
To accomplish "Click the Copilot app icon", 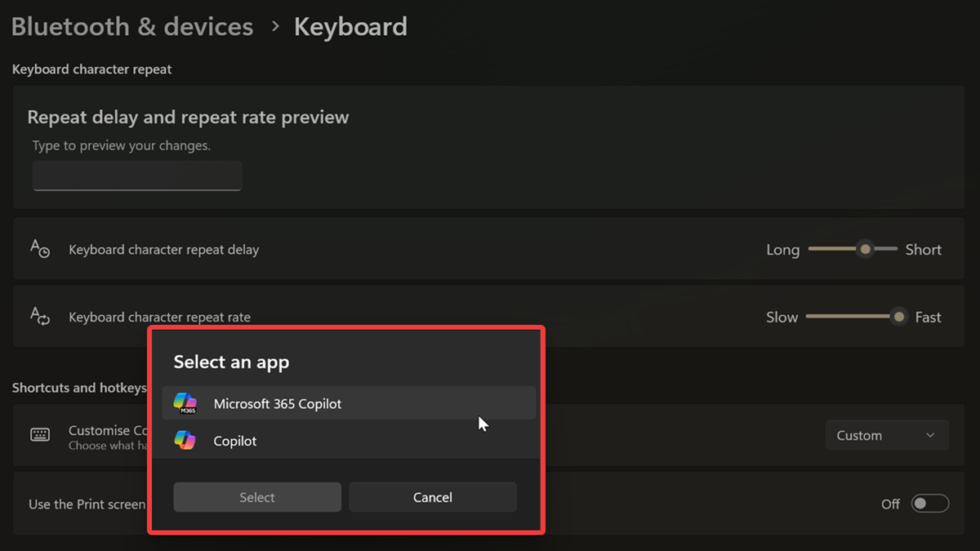I will click(x=185, y=441).
